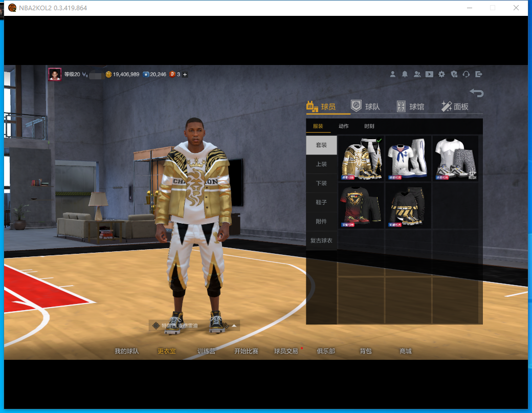Open 训练营 from bottom menu
The image size is (532, 413).
pos(206,351)
